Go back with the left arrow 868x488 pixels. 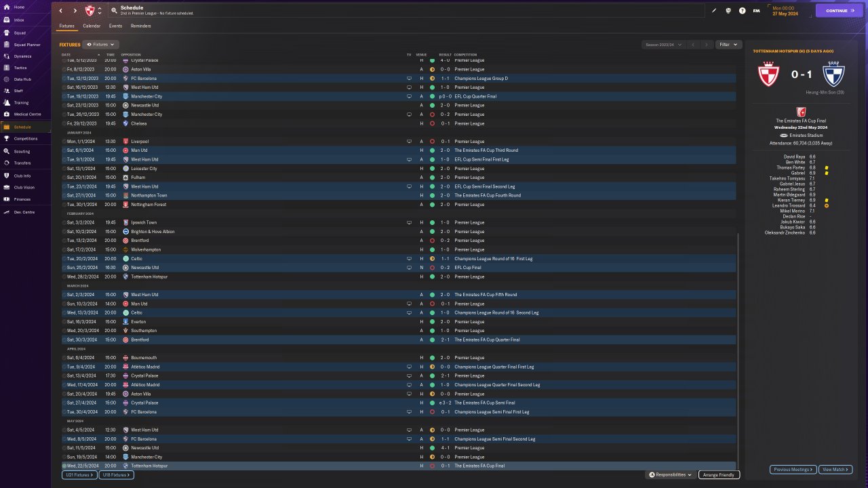(60, 11)
